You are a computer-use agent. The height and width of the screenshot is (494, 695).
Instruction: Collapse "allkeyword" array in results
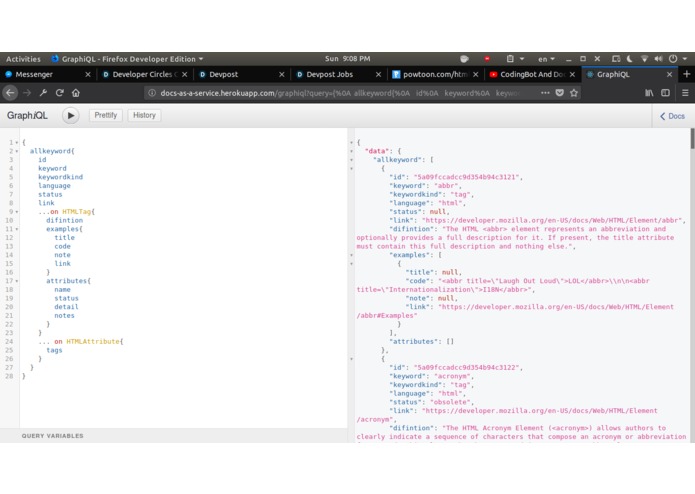coord(351,160)
